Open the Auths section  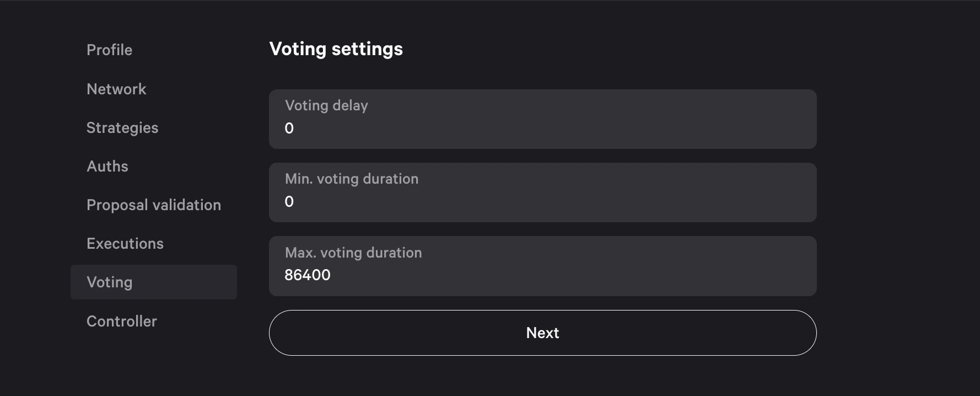pos(107,167)
